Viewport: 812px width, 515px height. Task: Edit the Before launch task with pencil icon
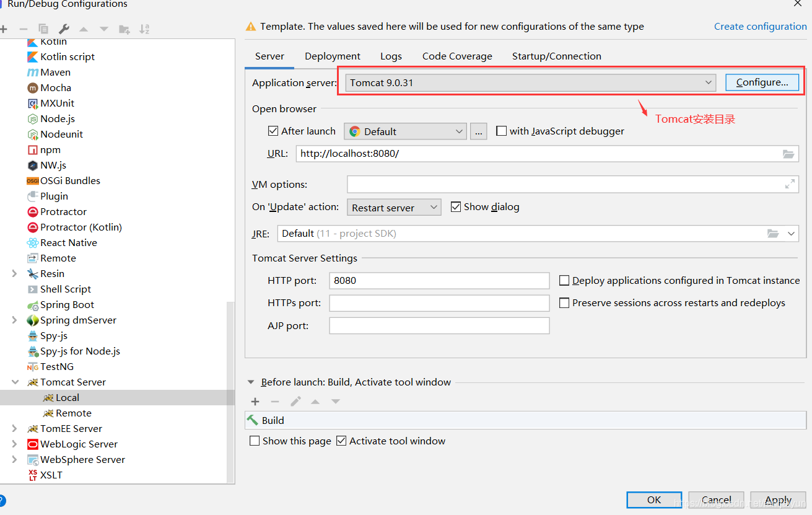click(x=295, y=402)
